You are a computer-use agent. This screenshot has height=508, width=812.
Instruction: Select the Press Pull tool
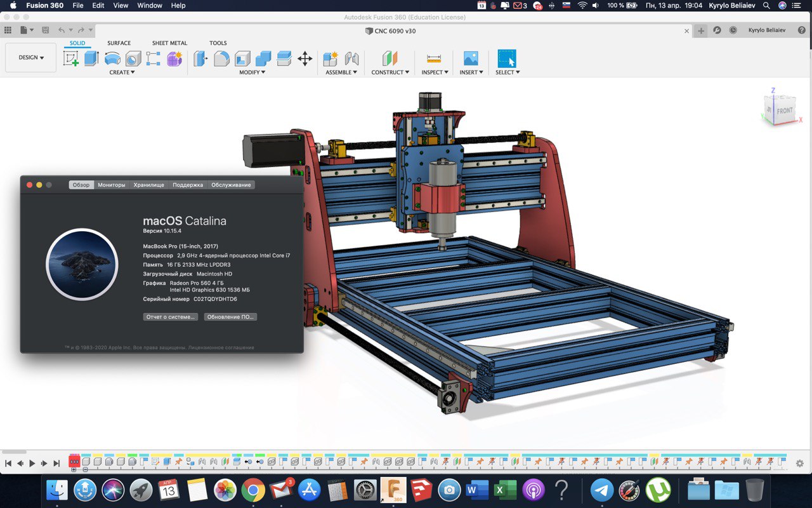click(200, 59)
